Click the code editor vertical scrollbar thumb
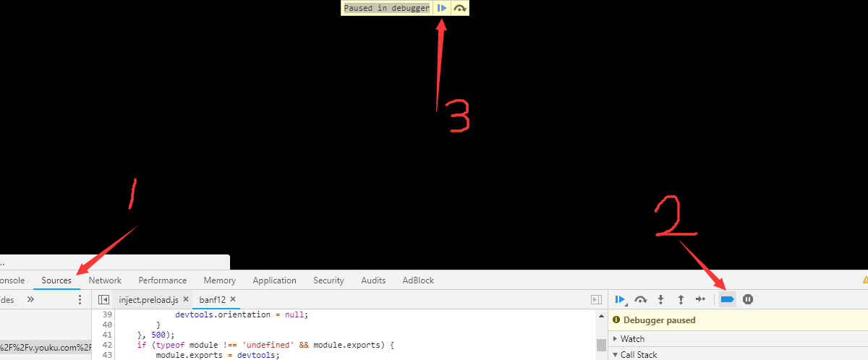The height and width of the screenshot is (360, 868). click(x=600, y=344)
